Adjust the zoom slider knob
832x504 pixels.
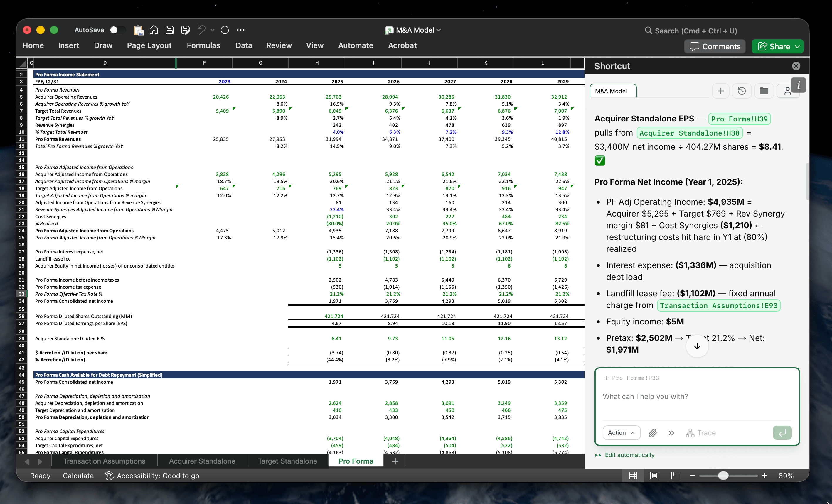723,476
